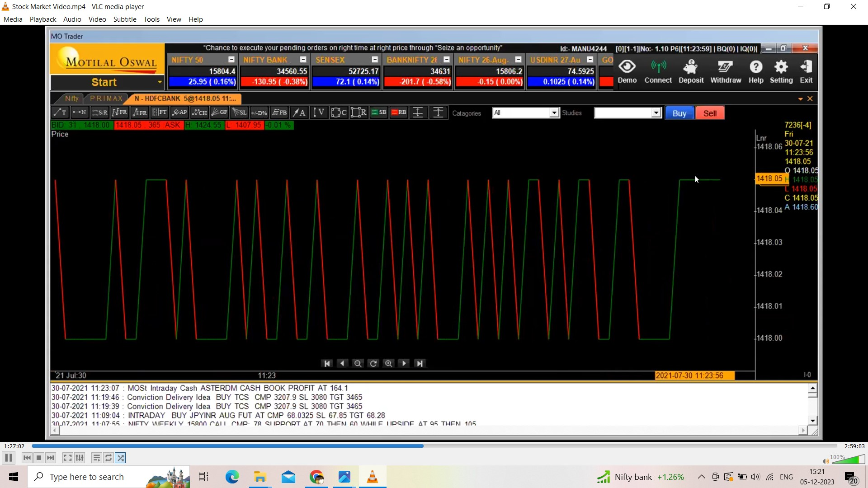Zoom in the chart with magnifier plus
This screenshot has width=868, height=488.
388,363
